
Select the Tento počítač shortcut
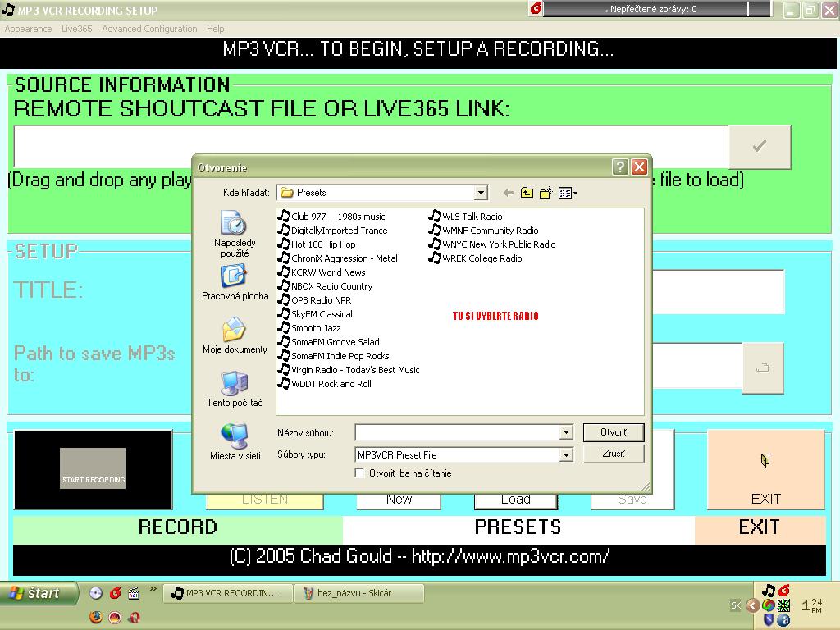tap(235, 390)
